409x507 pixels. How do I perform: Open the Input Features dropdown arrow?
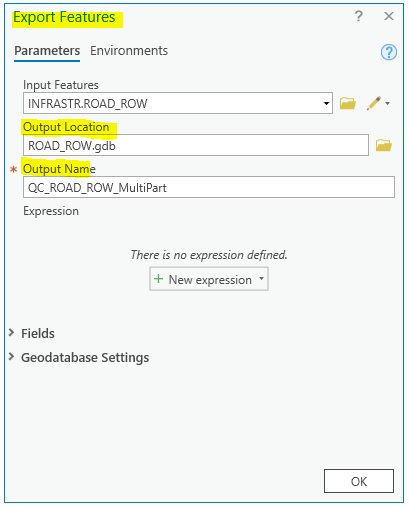coord(326,103)
